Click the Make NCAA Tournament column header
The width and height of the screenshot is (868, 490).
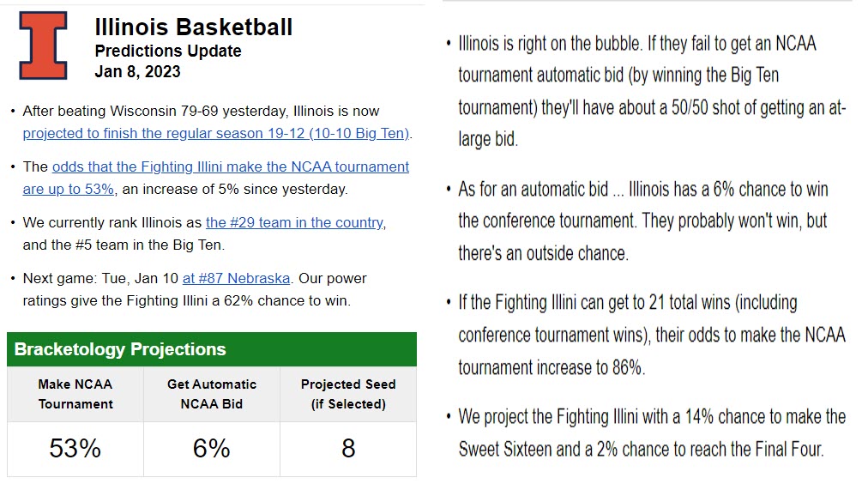75,394
